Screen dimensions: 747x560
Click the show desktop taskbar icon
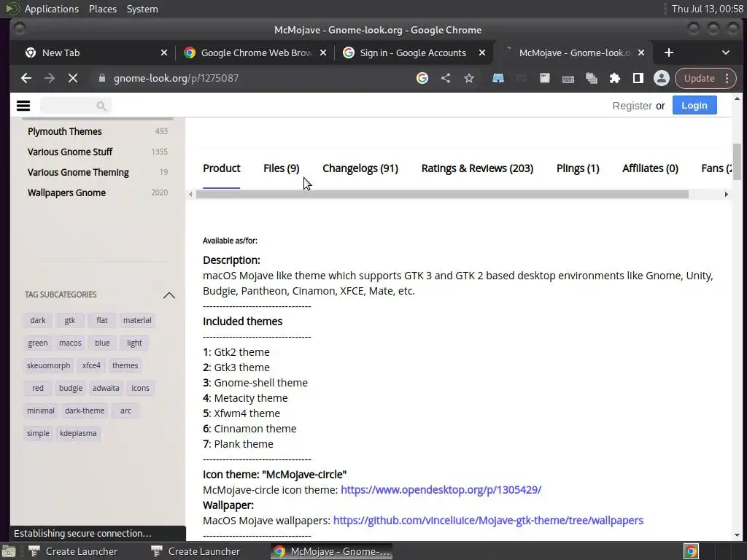coord(8,551)
